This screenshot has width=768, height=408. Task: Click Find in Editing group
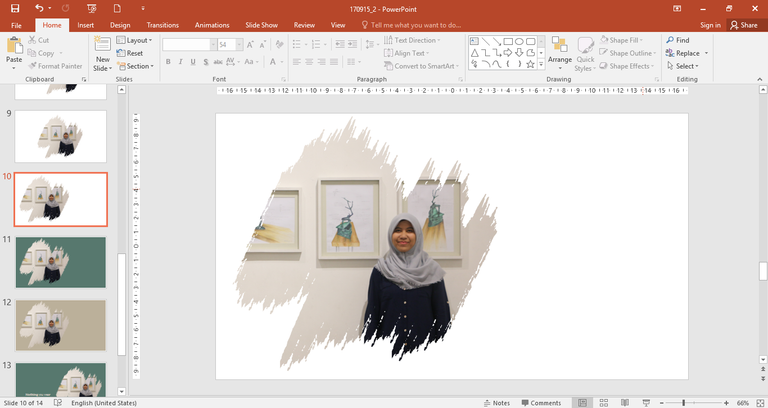677,40
